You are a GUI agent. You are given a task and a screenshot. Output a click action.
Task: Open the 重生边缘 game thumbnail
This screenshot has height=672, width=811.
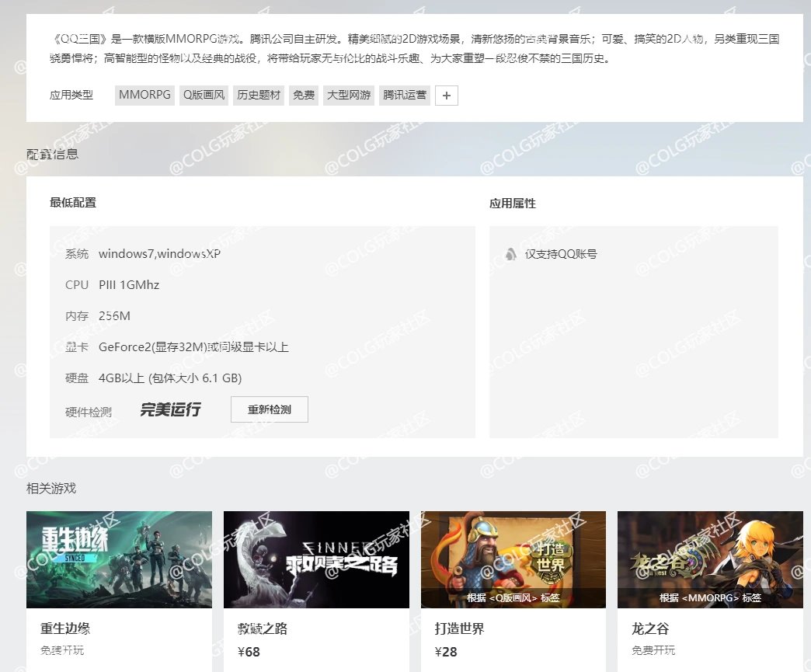pos(119,559)
